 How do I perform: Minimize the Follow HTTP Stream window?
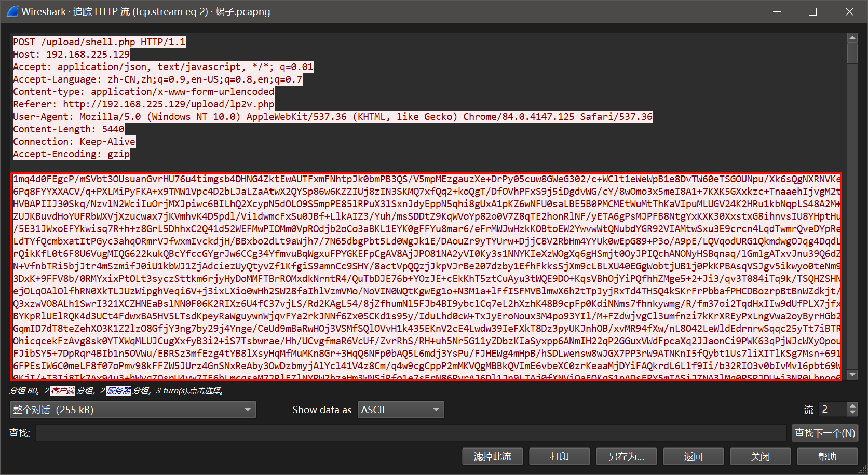[777, 11]
